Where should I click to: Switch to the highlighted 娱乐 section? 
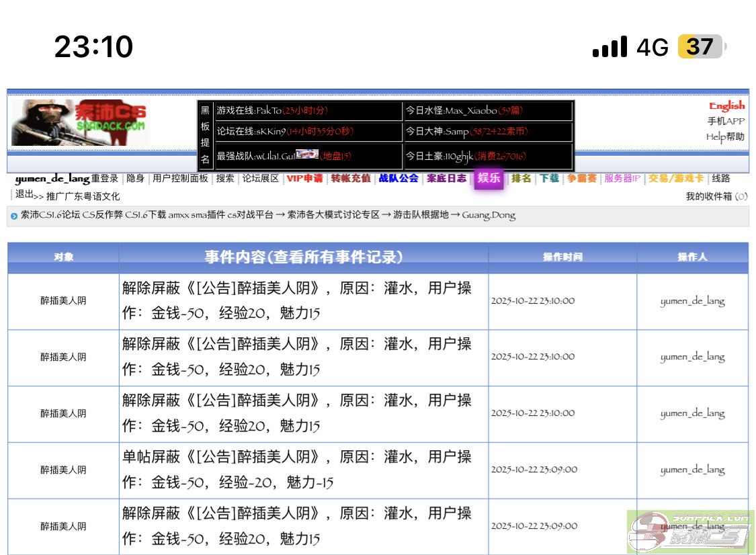(489, 179)
